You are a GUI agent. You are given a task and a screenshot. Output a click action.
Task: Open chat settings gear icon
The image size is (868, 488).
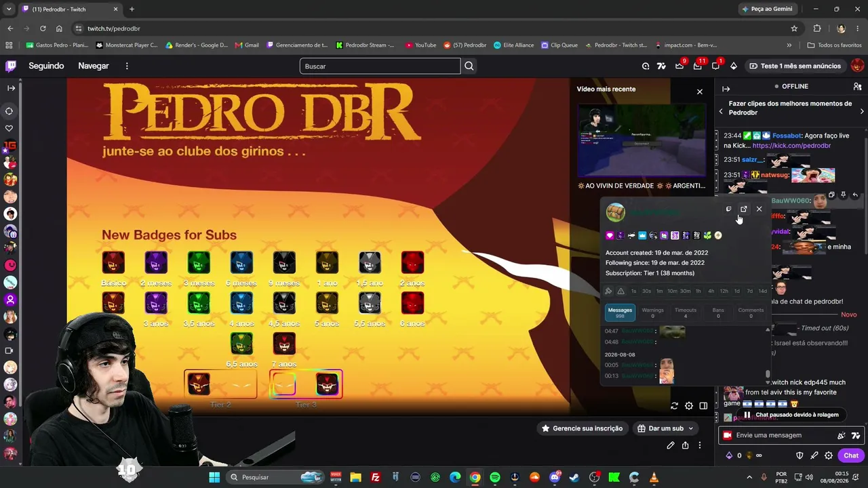(x=829, y=455)
